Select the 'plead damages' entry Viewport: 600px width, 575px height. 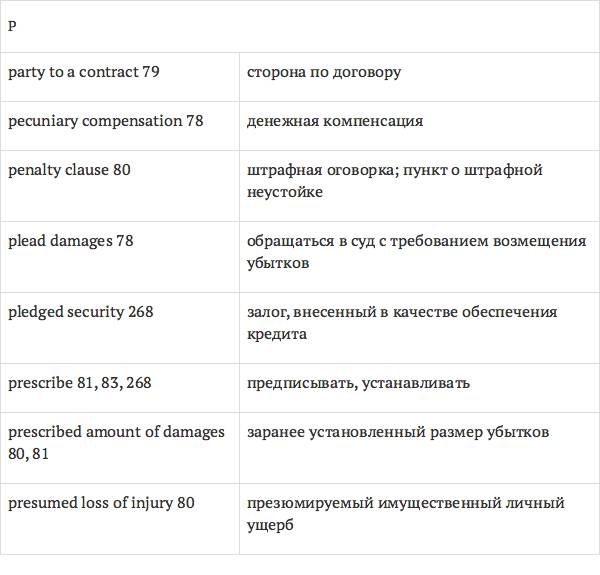click(60, 241)
